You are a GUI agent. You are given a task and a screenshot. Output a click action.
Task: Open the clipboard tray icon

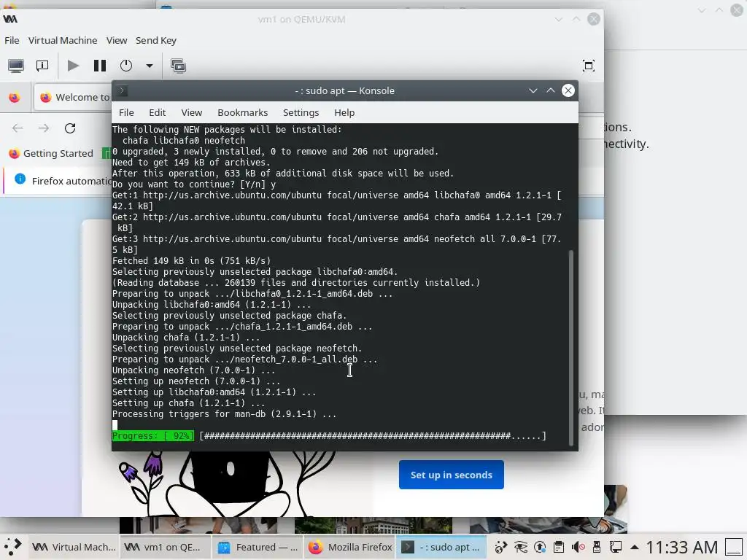tap(559, 547)
